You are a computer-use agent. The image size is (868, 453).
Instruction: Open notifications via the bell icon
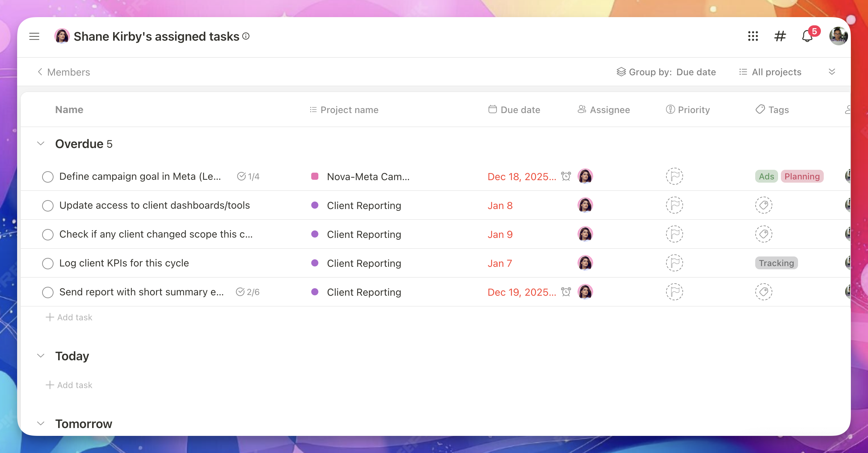click(807, 36)
